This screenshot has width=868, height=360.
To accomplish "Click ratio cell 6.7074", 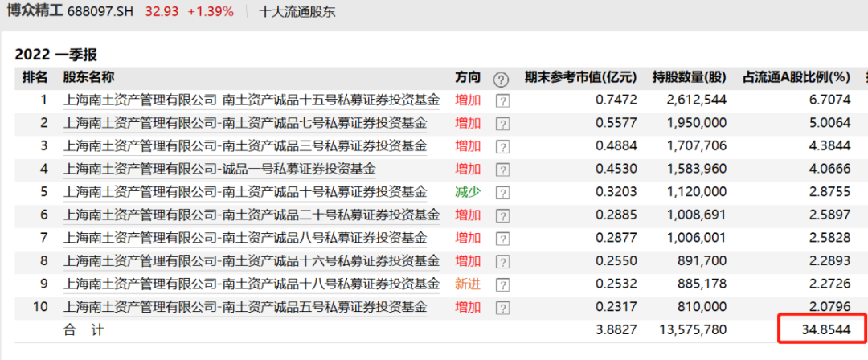I will pos(829,100).
